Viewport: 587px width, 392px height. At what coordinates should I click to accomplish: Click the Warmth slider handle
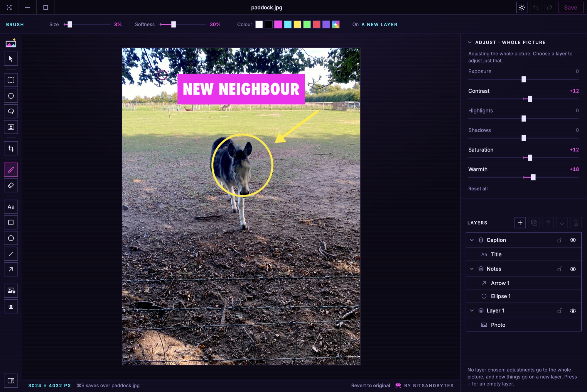pos(533,177)
